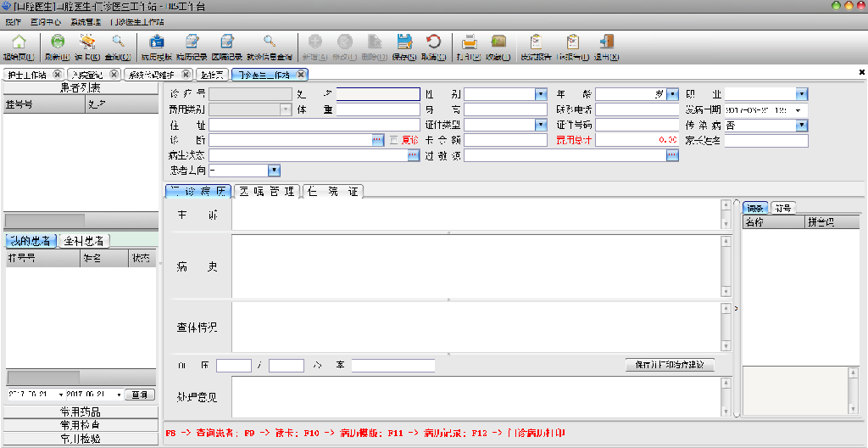Click the 刷新 refresh toolbar icon
The image size is (868, 448).
point(58,42)
